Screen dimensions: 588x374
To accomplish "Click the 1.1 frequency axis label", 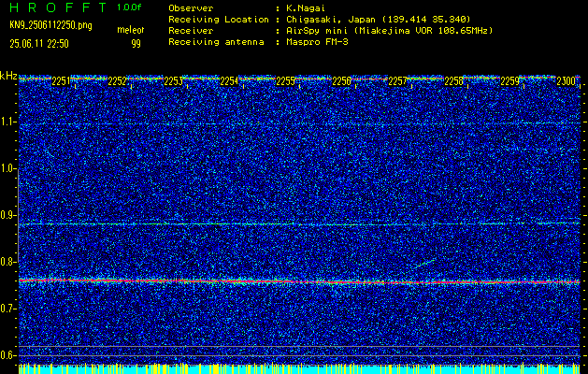I will pos(8,122).
